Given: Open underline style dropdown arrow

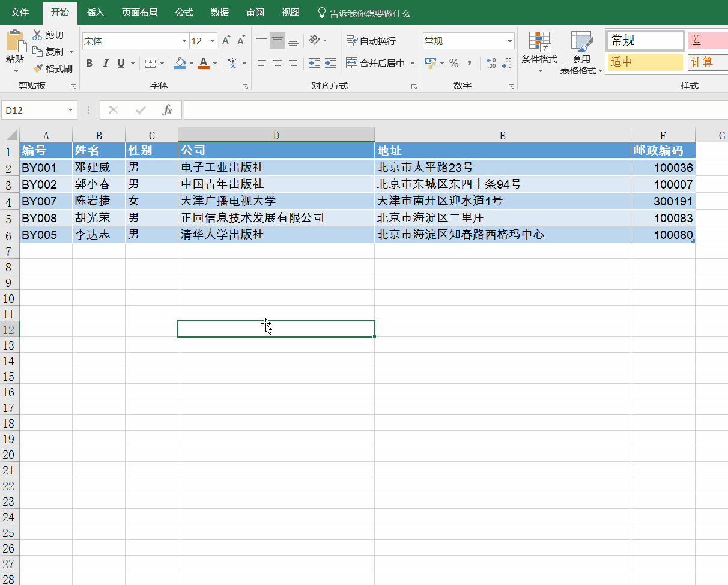Looking at the screenshot, I should (x=132, y=63).
